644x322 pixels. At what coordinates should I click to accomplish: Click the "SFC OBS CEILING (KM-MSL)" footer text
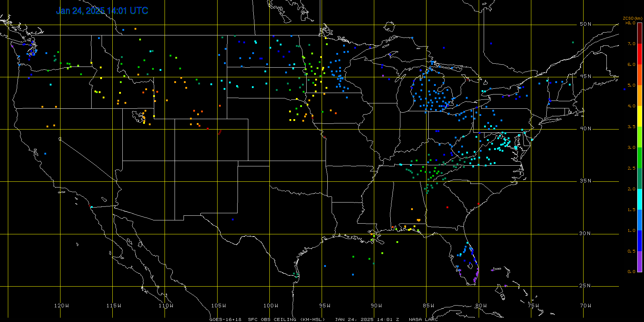tap(286, 319)
